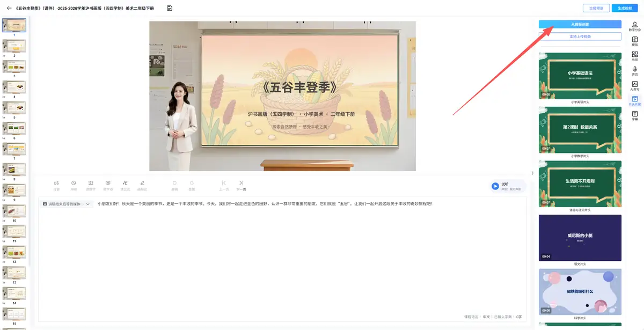Select slide thumbnail 7
The height and width of the screenshot is (330, 644).
point(14,149)
